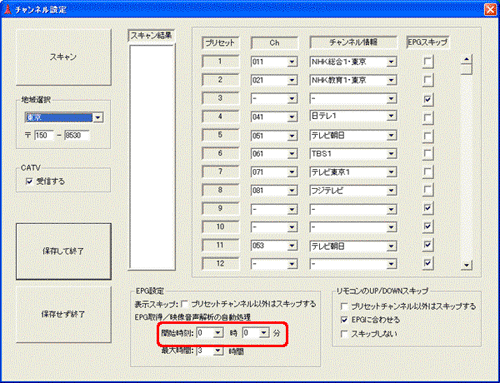This screenshot has height=383, width=500.
Task: Uncheck EPG skip for preset 9
Action: pos(428,208)
